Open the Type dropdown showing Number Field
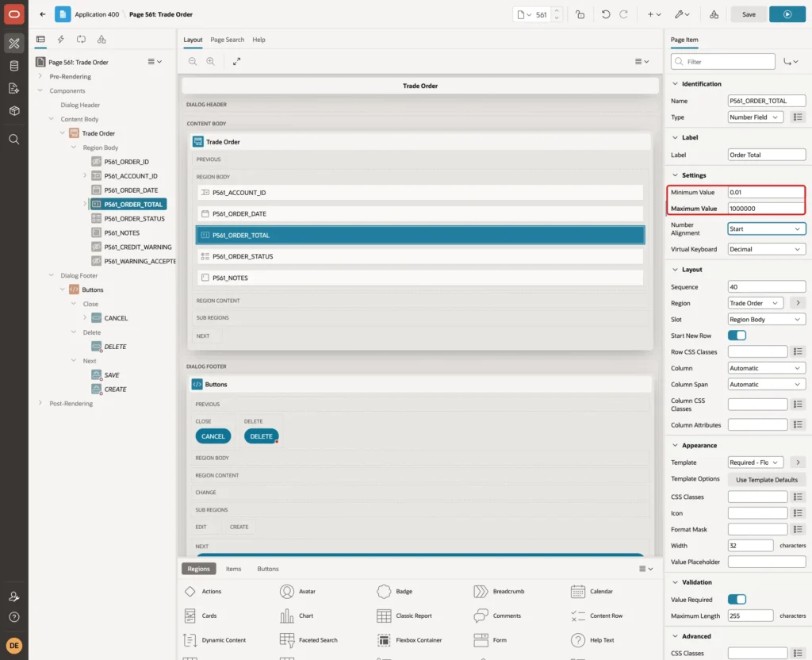This screenshot has width=812, height=660. click(x=755, y=117)
